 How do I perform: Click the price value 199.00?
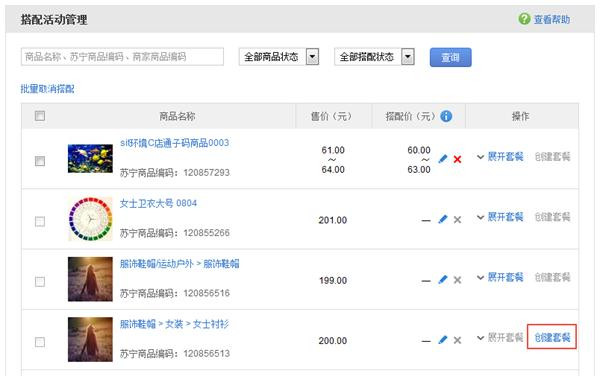click(x=333, y=280)
